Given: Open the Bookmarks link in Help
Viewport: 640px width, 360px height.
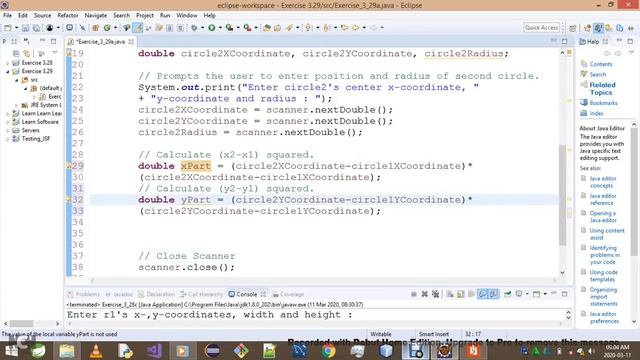Looking at the screenshot, I should 603,103.
